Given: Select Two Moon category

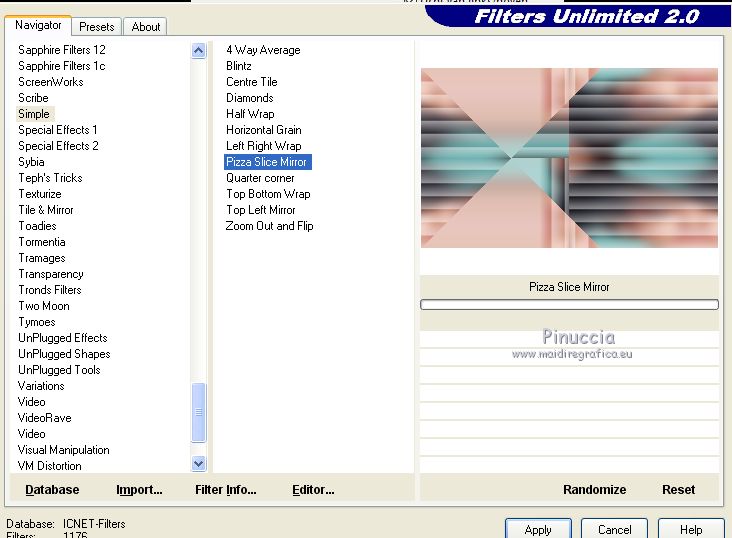Looking at the screenshot, I should pyautogui.click(x=44, y=306).
